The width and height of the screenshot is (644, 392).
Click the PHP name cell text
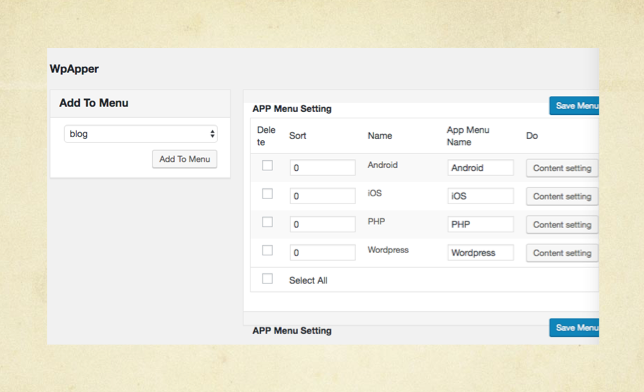(x=376, y=221)
